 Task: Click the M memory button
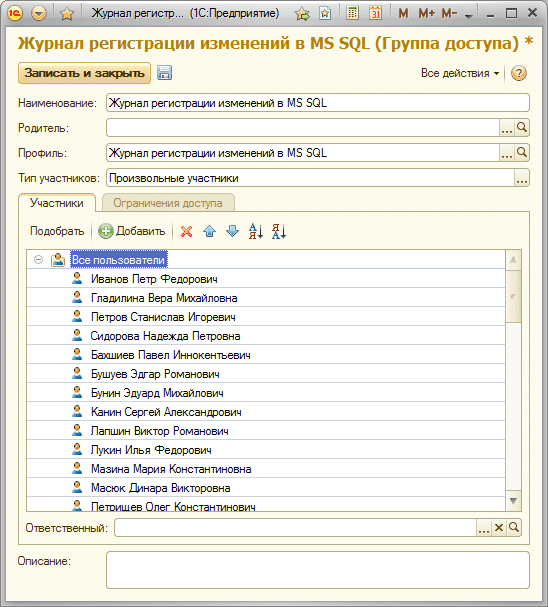[x=403, y=14]
